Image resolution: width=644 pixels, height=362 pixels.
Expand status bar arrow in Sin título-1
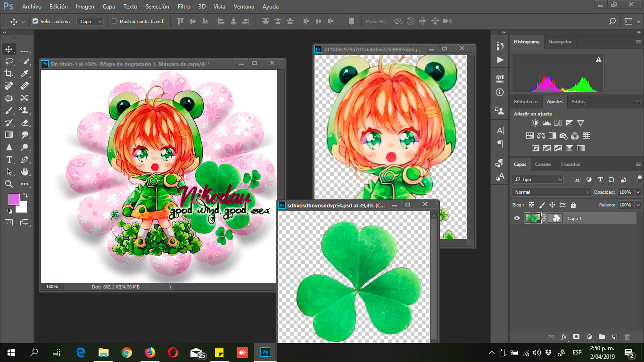(170, 287)
